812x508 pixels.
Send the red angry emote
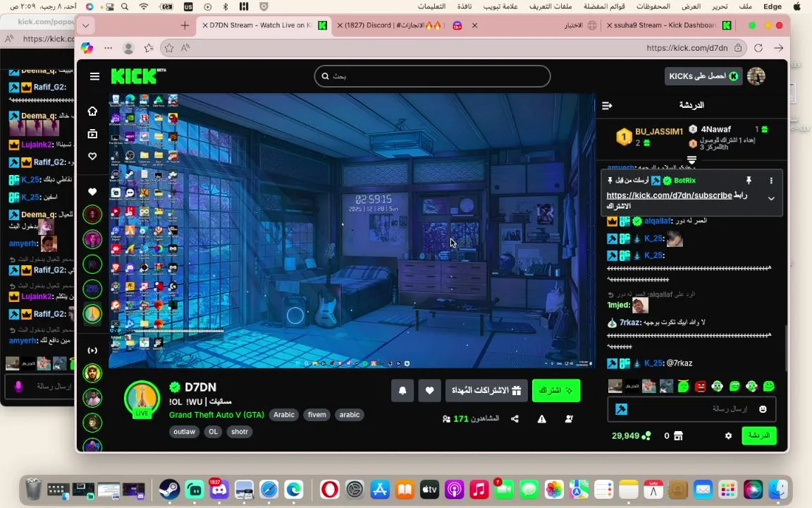coord(700,386)
